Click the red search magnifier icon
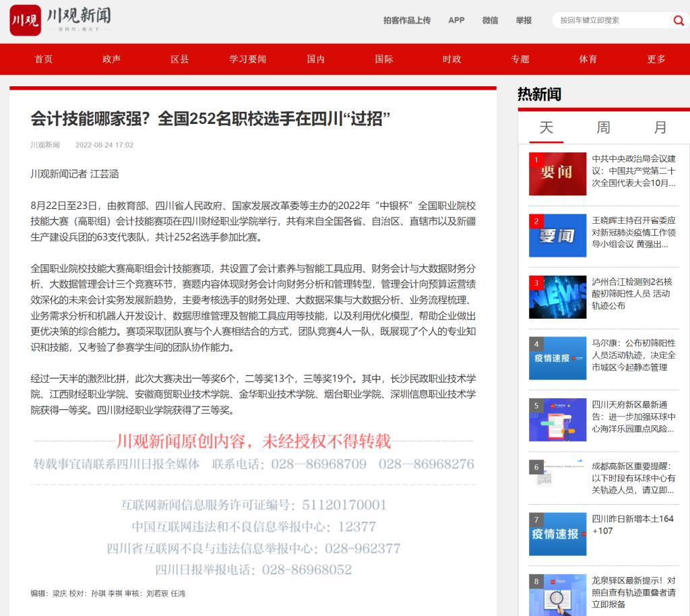Screen dimensions: 690x616 pyautogui.click(x=678, y=20)
